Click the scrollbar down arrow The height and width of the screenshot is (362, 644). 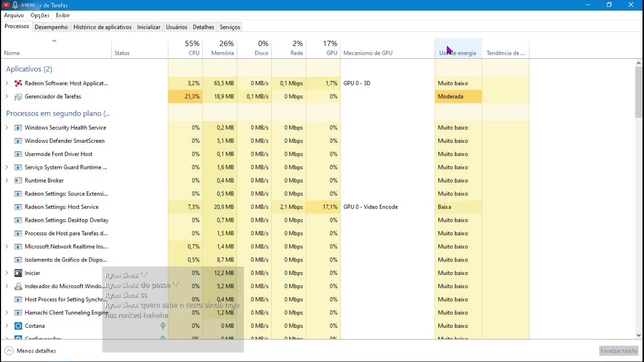point(638,335)
